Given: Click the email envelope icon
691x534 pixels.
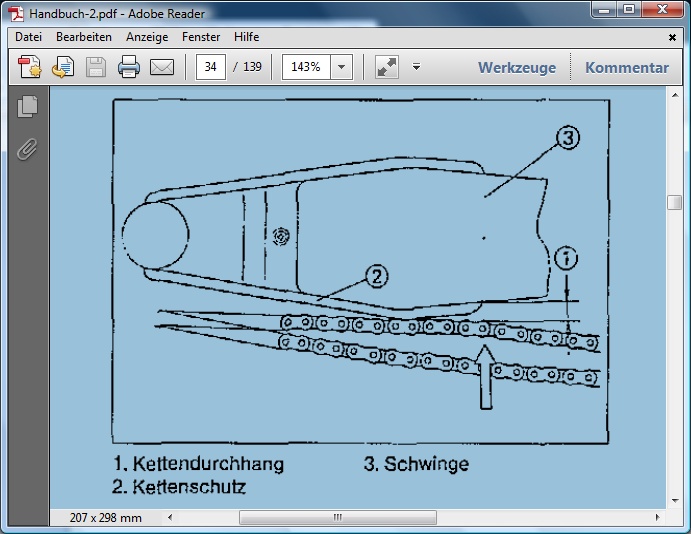Looking at the screenshot, I should point(162,67).
